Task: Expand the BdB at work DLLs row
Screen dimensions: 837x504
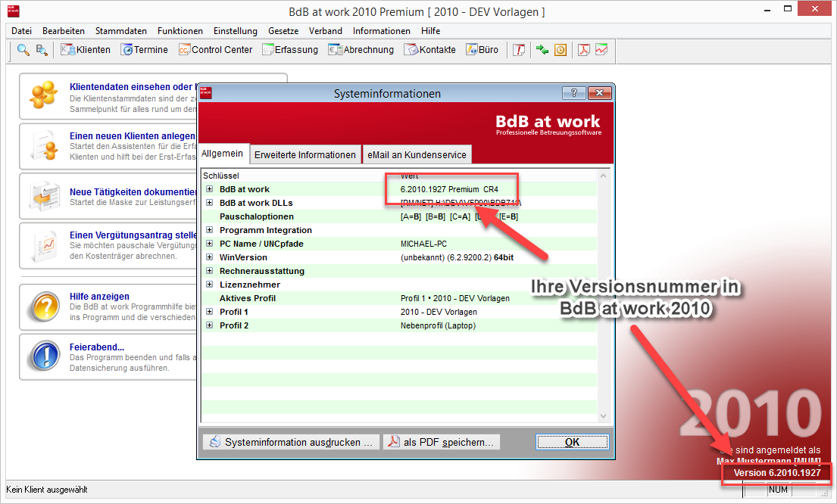Action: click(209, 203)
